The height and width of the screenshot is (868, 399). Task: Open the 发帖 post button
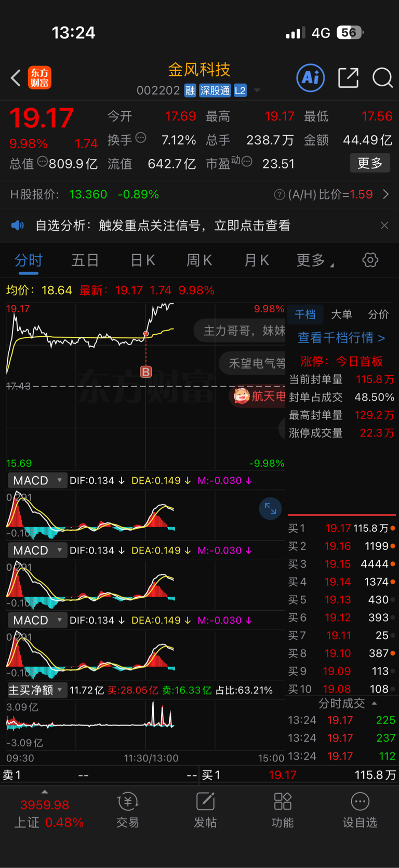[205, 810]
